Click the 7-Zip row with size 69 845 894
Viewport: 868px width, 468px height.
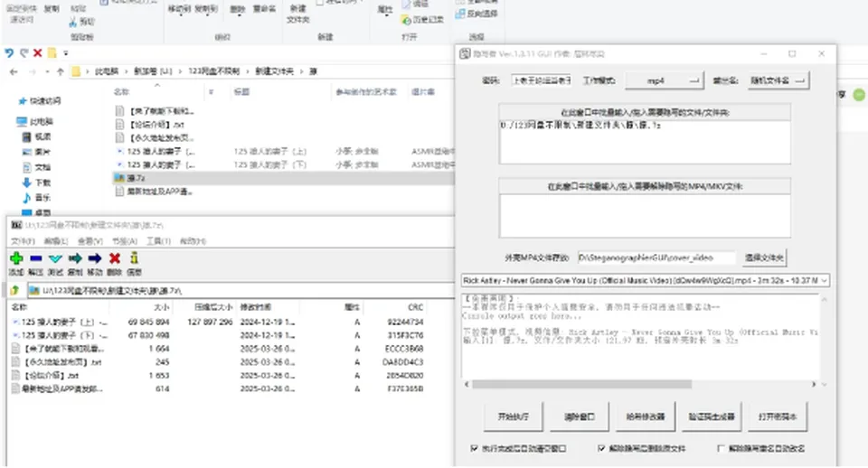point(218,322)
